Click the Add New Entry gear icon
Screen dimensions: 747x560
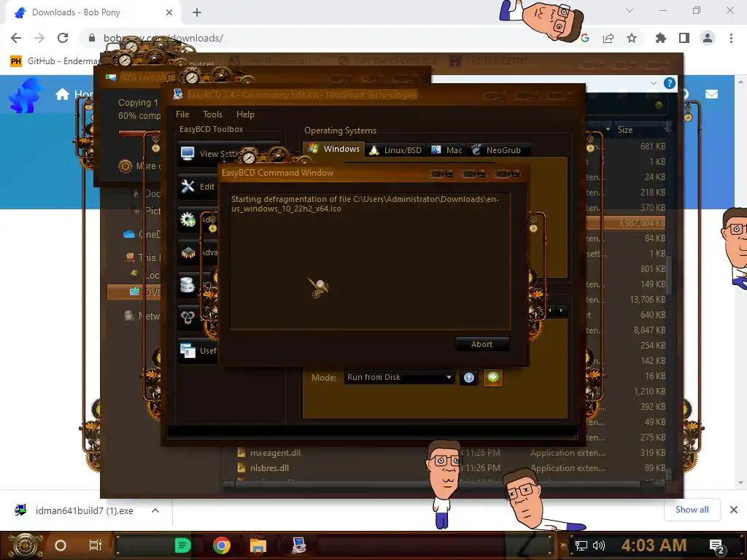(187, 219)
